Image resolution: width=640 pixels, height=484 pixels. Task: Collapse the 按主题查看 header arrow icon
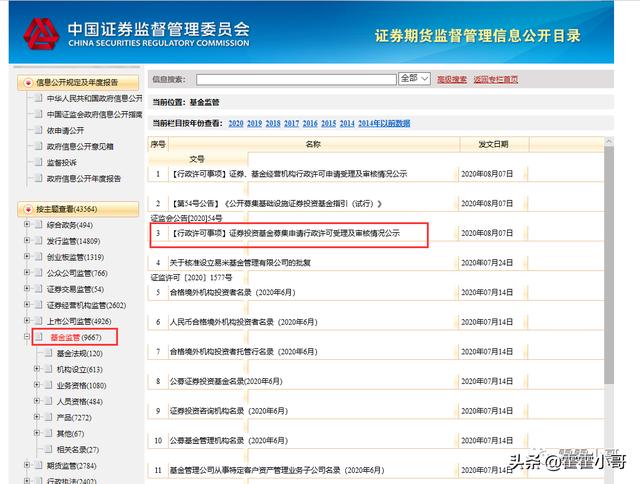click(28, 209)
